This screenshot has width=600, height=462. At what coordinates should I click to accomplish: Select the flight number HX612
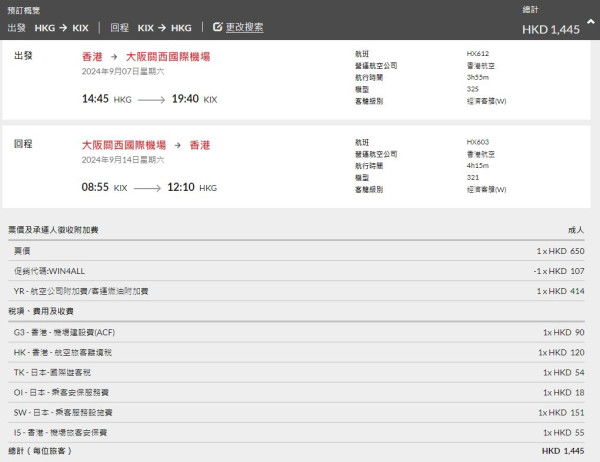(x=478, y=54)
